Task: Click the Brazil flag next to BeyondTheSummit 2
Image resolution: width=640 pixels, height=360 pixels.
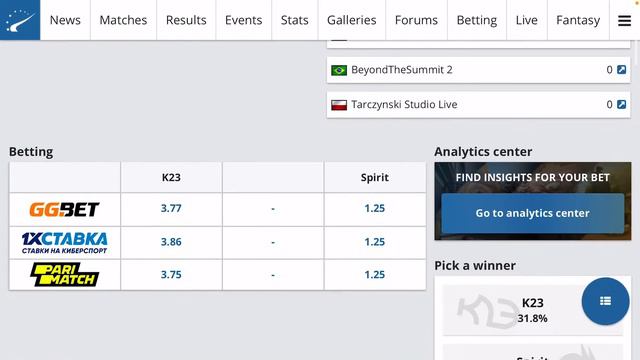Action: [339, 70]
